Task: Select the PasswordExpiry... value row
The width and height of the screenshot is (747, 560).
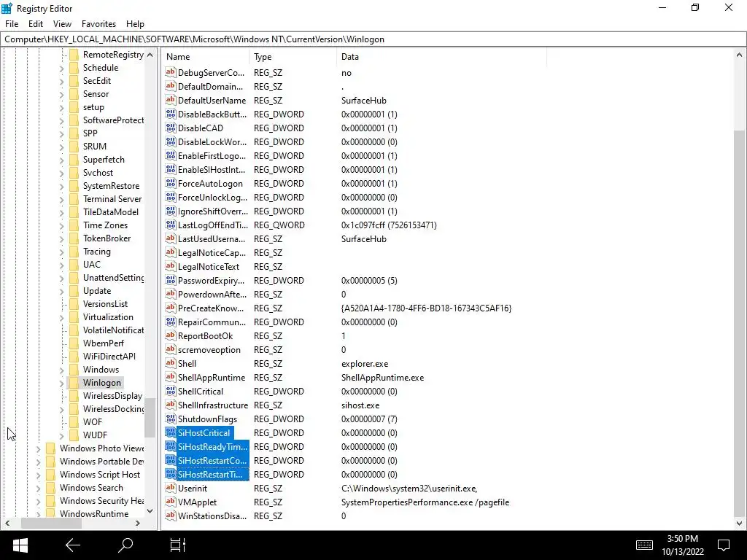Action: [x=211, y=280]
